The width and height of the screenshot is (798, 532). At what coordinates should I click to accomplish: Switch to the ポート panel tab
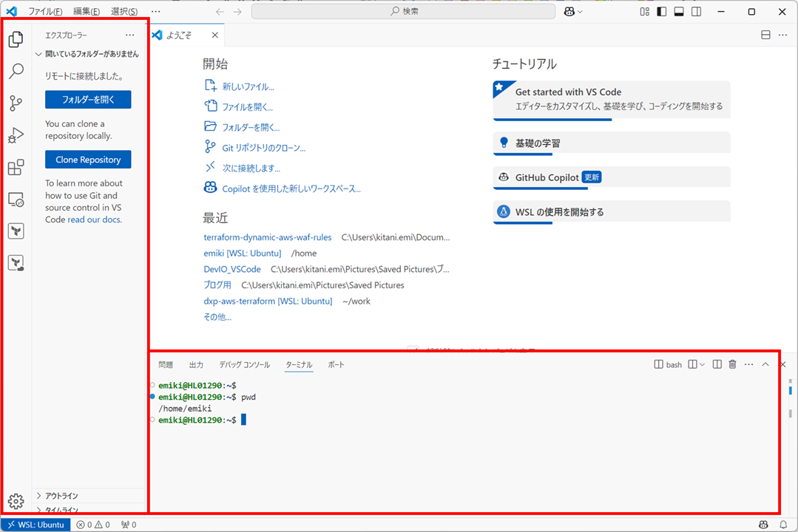click(x=336, y=365)
